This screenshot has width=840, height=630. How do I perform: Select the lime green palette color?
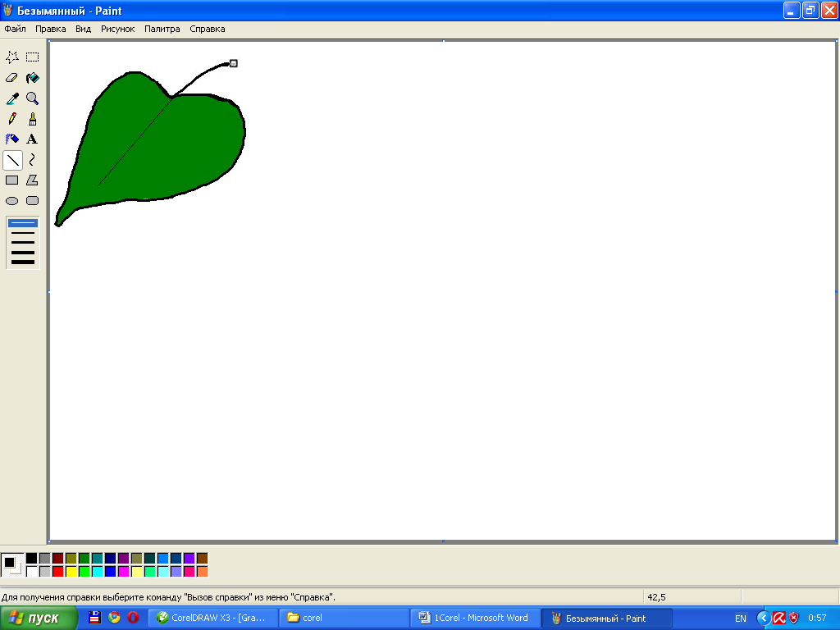click(x=84, y=572)
